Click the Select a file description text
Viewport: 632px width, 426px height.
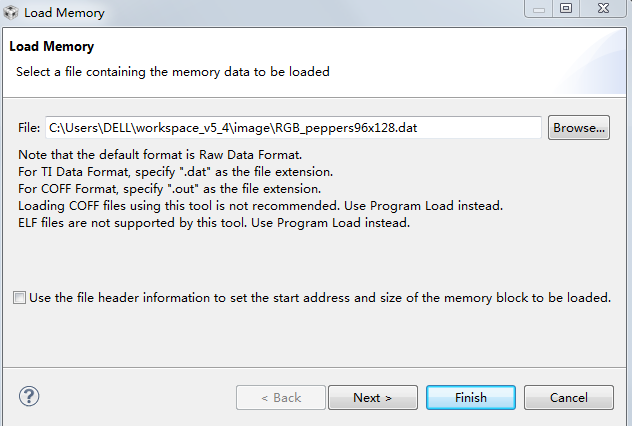(x=173, y=72)
